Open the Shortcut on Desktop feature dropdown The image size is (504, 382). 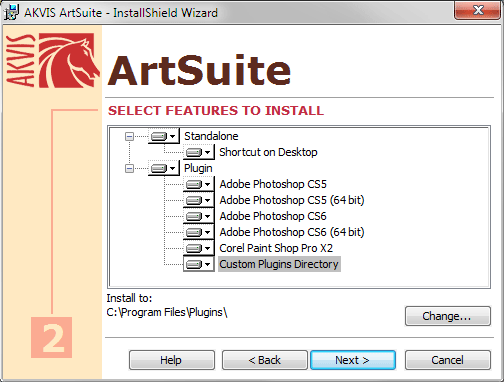199,152
